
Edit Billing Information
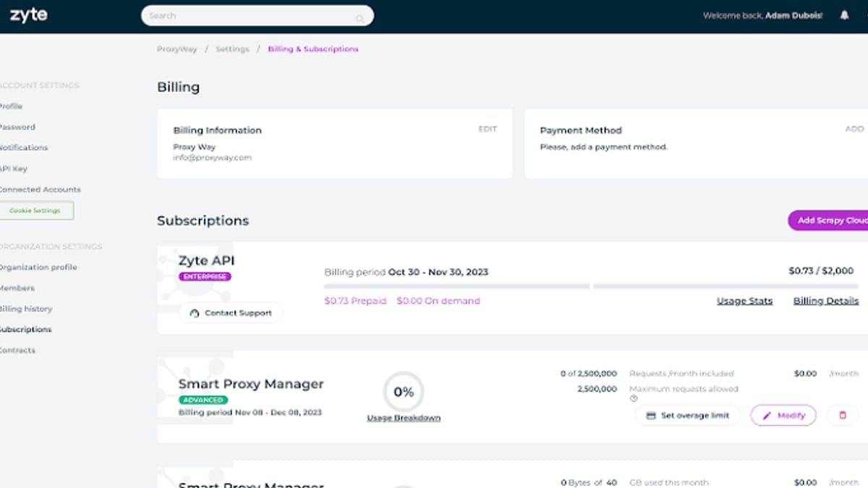tap(488, 129)
